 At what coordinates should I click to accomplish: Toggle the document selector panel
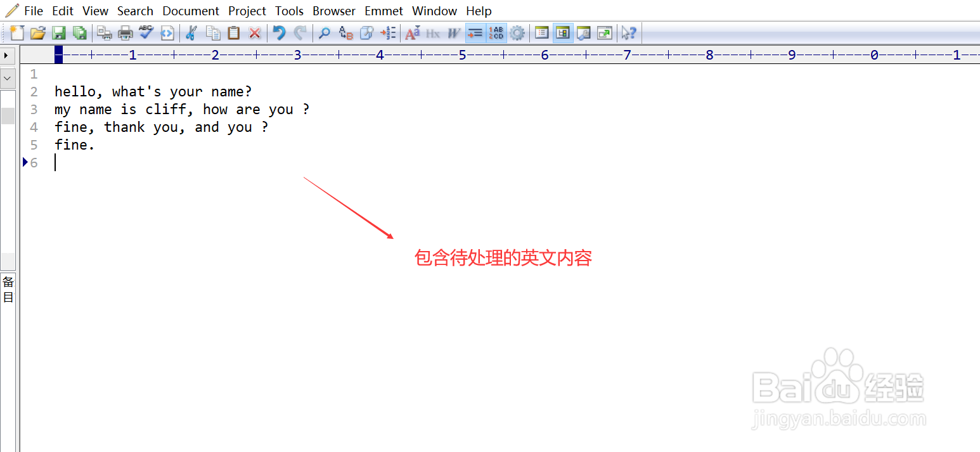tap(541, 32)
